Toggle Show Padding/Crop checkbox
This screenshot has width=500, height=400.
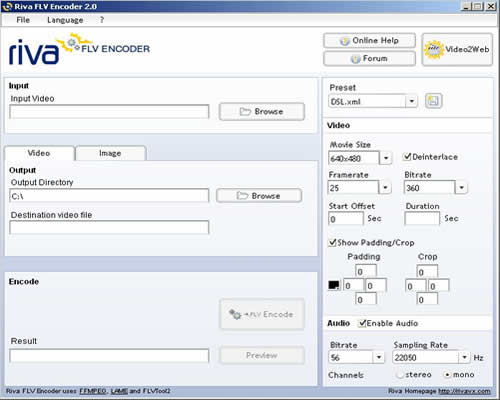(x=332, y=242)
